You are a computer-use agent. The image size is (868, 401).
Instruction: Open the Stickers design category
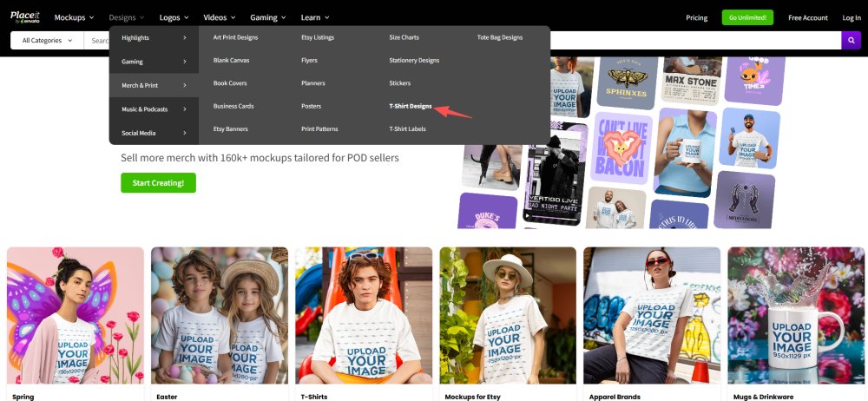point(400,83)
